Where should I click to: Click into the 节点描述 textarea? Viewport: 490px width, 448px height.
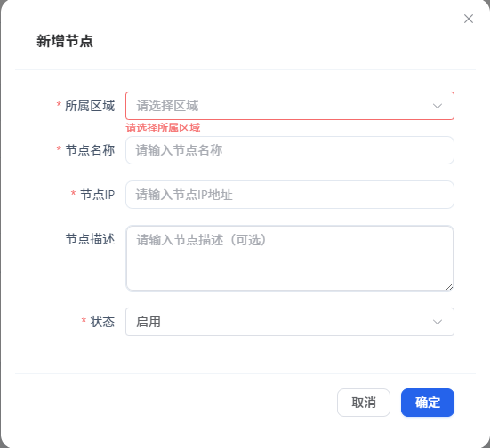click(x=290, y=258)
